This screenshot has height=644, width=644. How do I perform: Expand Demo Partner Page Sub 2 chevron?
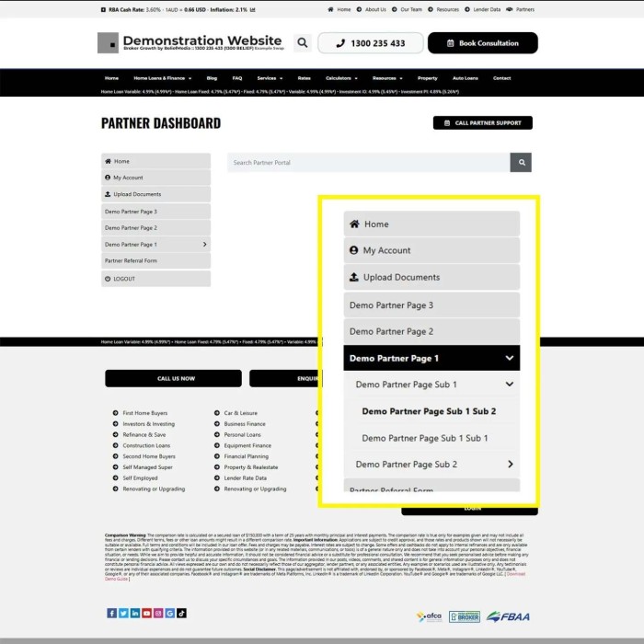(x=510, y=465)
